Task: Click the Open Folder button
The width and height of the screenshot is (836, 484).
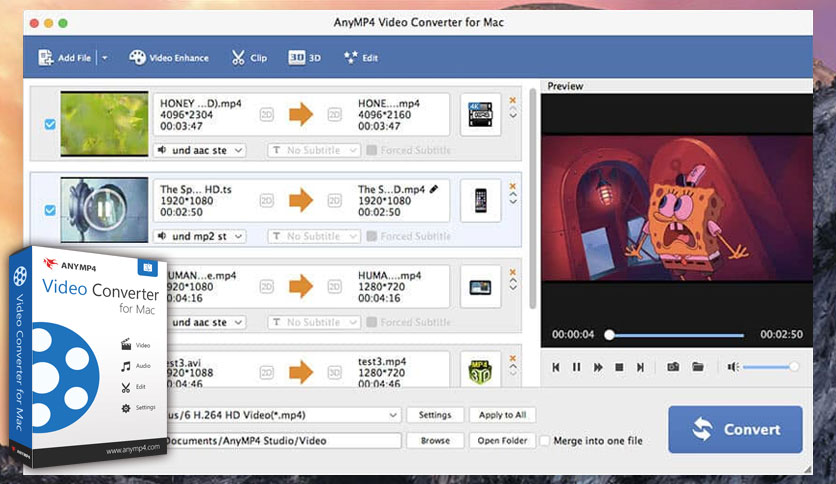Action: (502, 440)
